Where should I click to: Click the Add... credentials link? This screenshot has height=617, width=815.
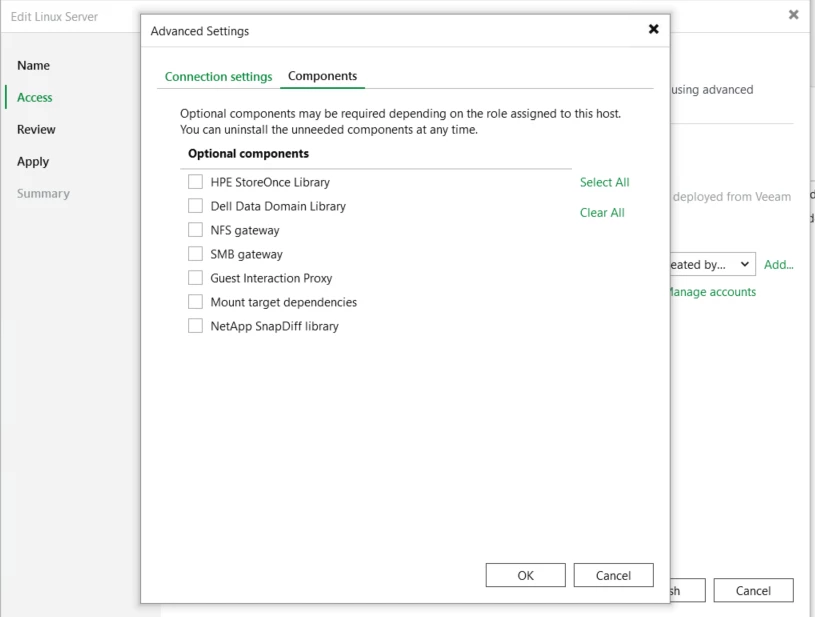coord(779,265)
